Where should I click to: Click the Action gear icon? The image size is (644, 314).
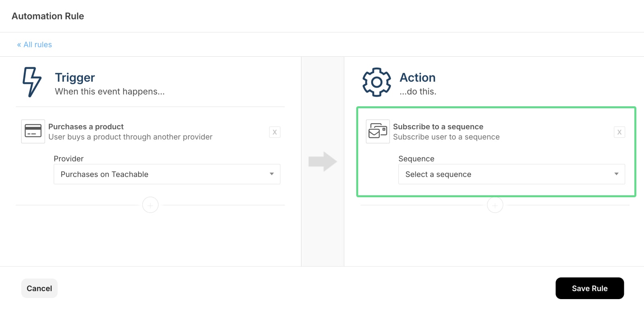pyautogui.click(x=376, y=82)
